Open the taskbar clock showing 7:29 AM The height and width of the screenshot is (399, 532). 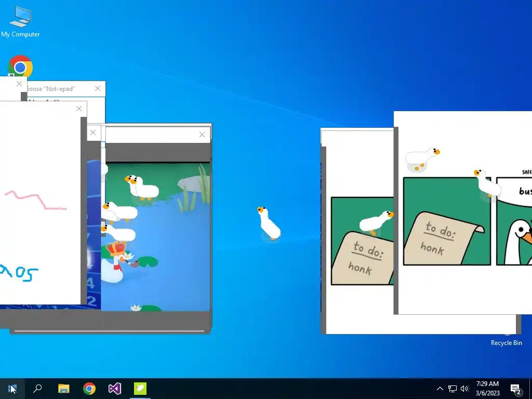(487, 389)
